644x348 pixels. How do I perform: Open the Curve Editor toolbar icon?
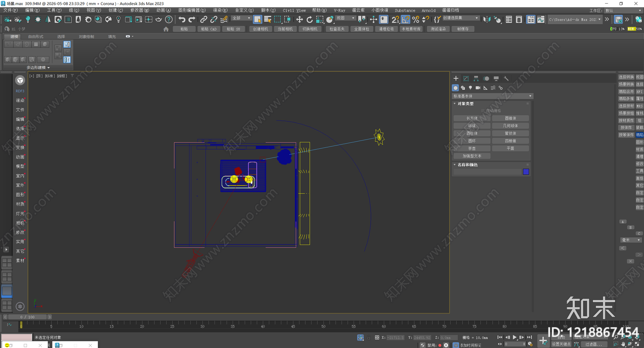(541, 19)
